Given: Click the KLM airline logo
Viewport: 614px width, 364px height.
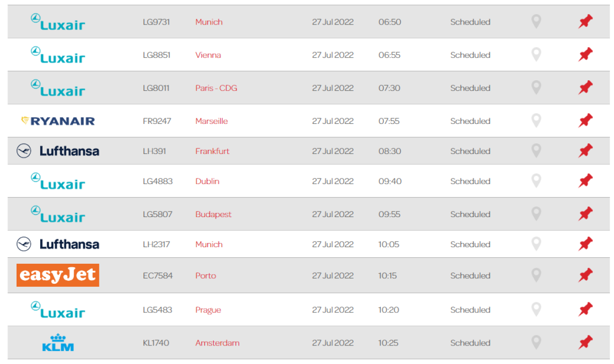Looking at the screenshot, I should tap(58, 343).
